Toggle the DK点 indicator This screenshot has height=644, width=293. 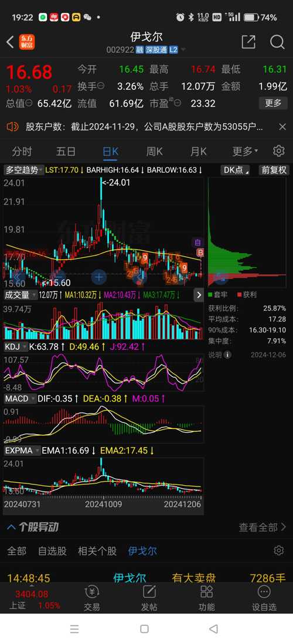(236, 170)
